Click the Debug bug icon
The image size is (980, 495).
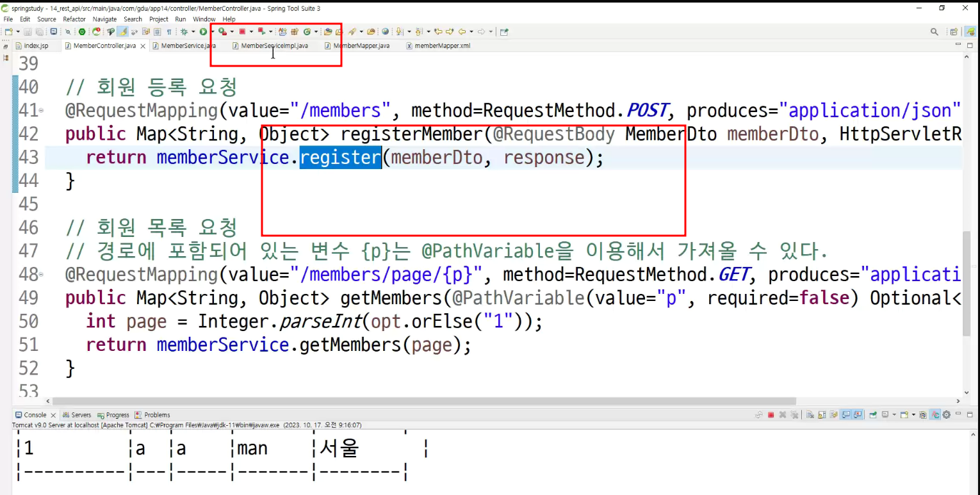184,31
